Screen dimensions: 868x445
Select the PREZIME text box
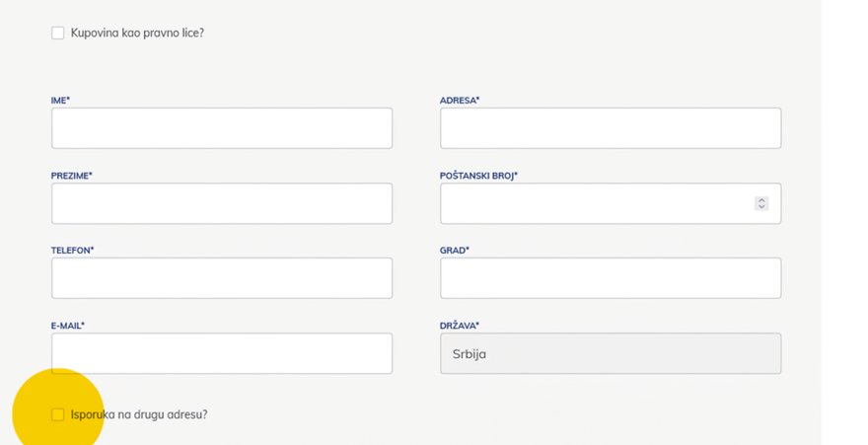(x=222, y=203)
